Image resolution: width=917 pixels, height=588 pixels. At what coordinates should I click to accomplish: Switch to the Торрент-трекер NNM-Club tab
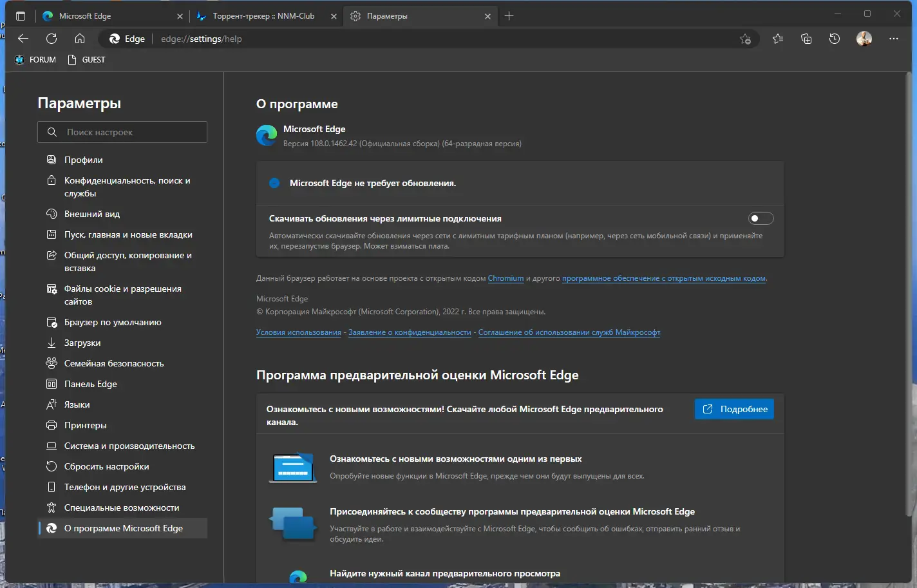point(265,16)
